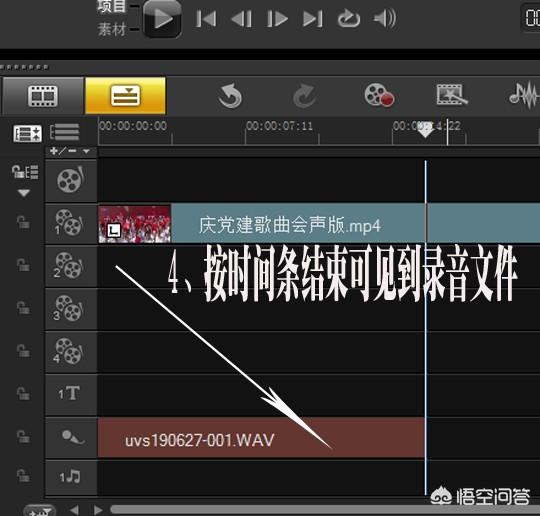Open the system volume speaker control
540x516 pixels.
point(385,18)
